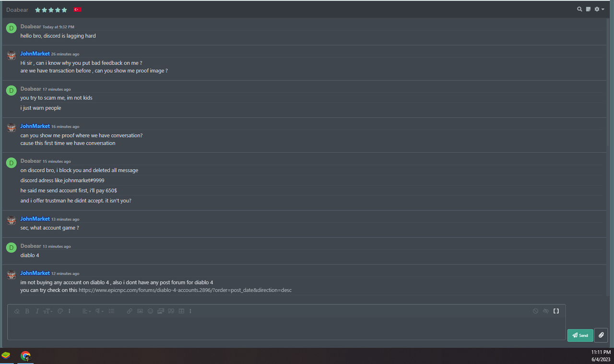Click the Turkey flag icon

click(77, 10)
